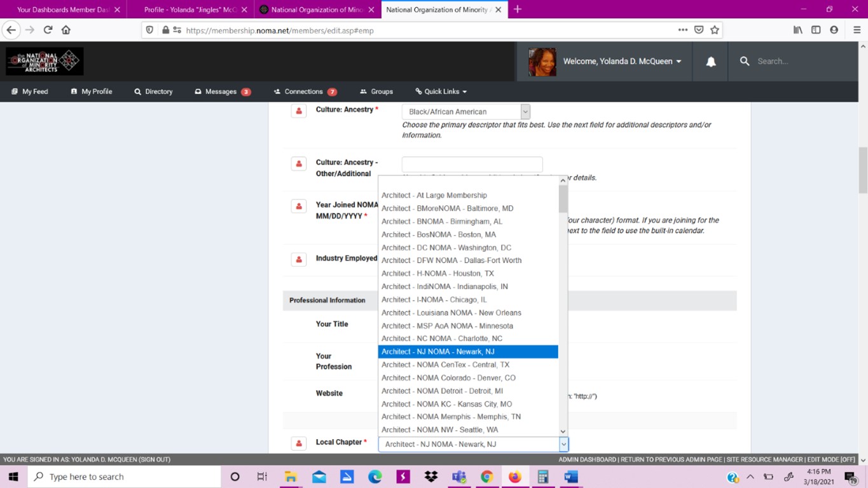Click the member profile photo thumbnail

click(x=542, y=62)
